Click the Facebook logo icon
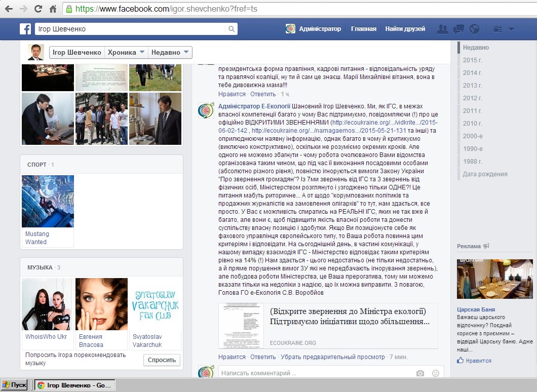The width and height of the screenshot is (537, 392). [x=25, y=29]
